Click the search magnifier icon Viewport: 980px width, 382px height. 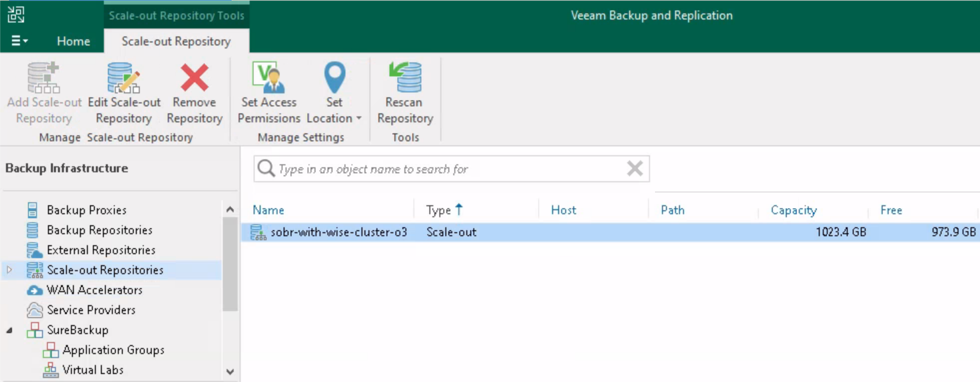pyautogui.click(x=266, y=169)
